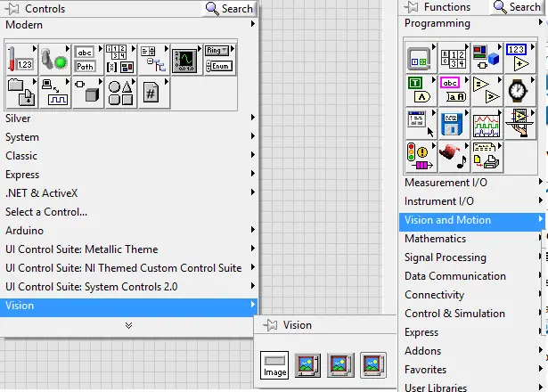
Task: Pin the Controls palette with thumbtack
Action: pos(12,8)
